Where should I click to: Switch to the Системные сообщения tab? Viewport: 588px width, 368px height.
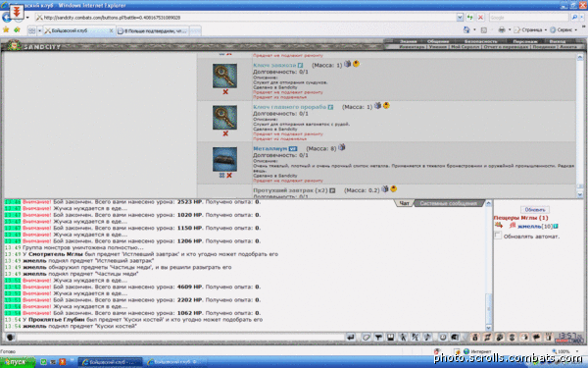point(449,203)
